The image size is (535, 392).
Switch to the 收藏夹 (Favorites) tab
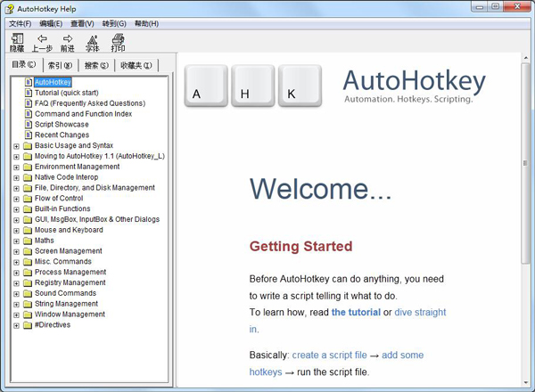pyautogui.click(x=136, y=65)
